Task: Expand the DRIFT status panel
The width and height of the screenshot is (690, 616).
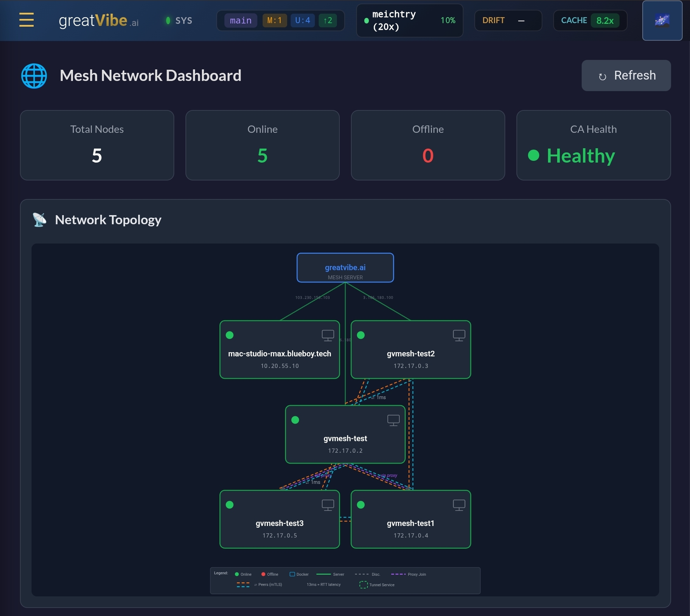Action: [508, 20]
